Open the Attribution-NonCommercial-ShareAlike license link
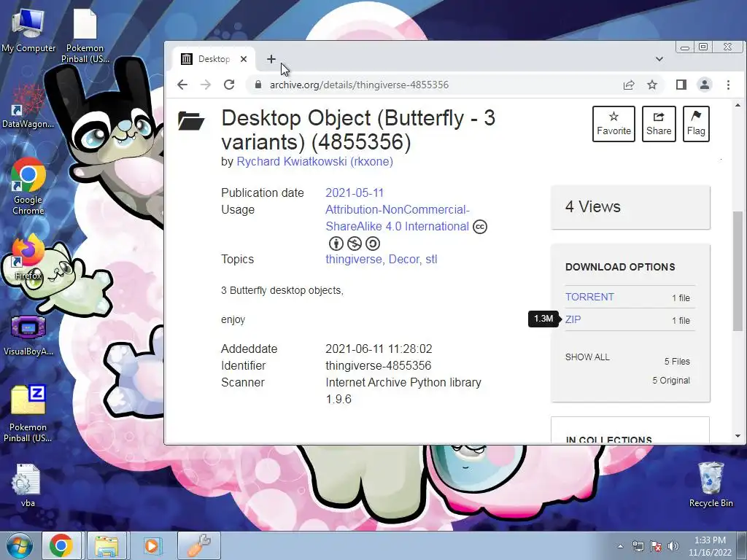 point(398,218)
